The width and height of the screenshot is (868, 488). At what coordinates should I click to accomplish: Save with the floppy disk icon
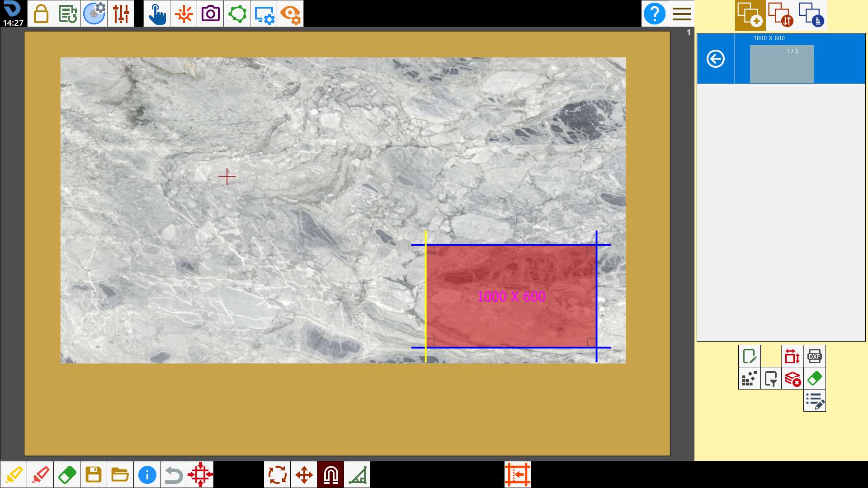coord(94,474)
